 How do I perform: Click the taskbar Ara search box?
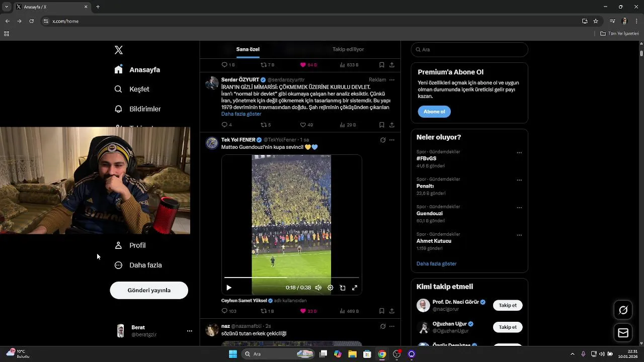pos(278,354)
